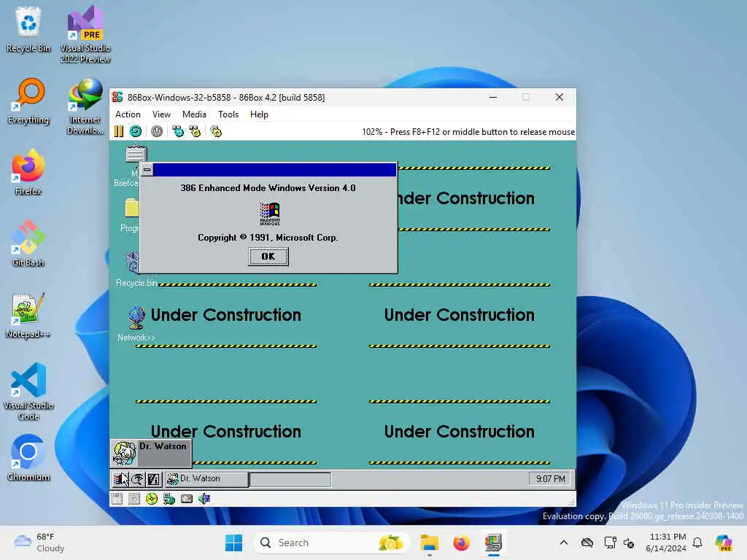The height and width of the screenshot is (560, 747).
Task: Select the Chromium desktop shortcut
Action: (28, 458)
